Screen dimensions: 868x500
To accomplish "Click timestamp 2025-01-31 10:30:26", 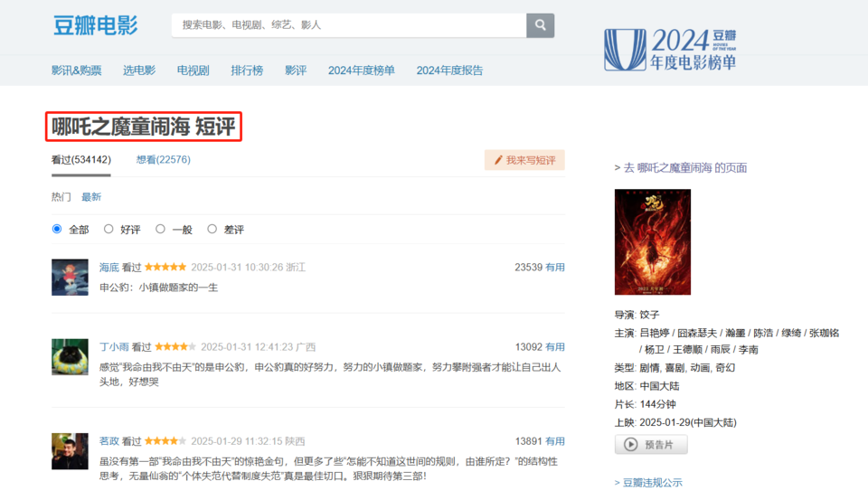I will pyautogui.click(x=238, y=268).
